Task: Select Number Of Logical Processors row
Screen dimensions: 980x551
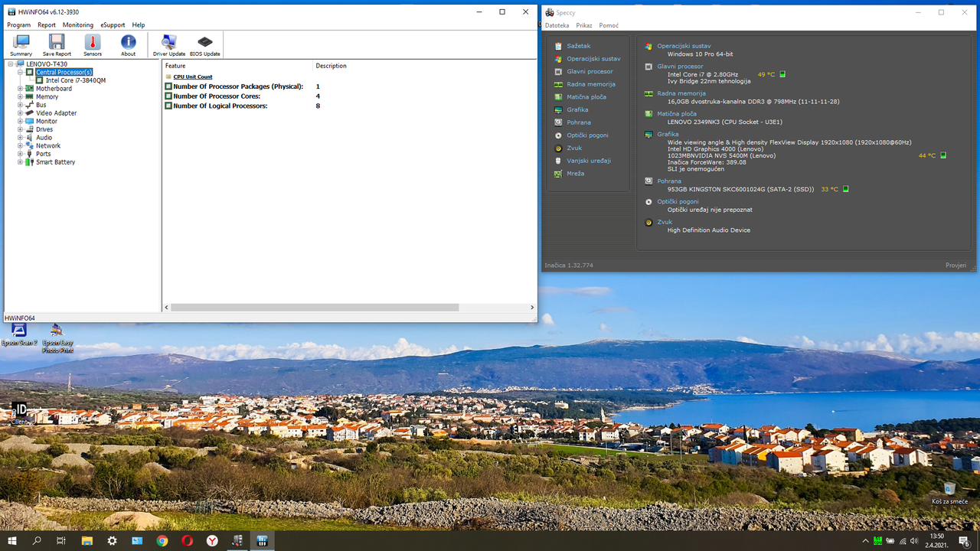Action: (x=220, y=106)
